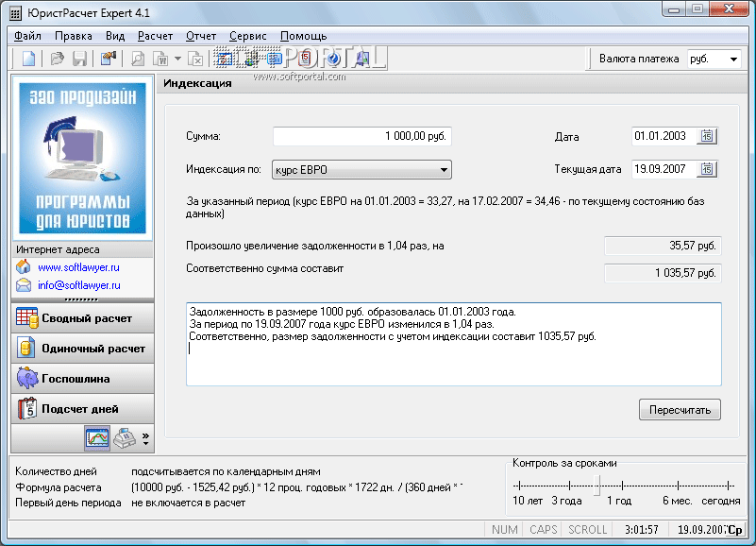Image resolution: width=756 pixels, height=546 pixels.
Task: Click inside the result text area
Action: [x=454, y=344]
